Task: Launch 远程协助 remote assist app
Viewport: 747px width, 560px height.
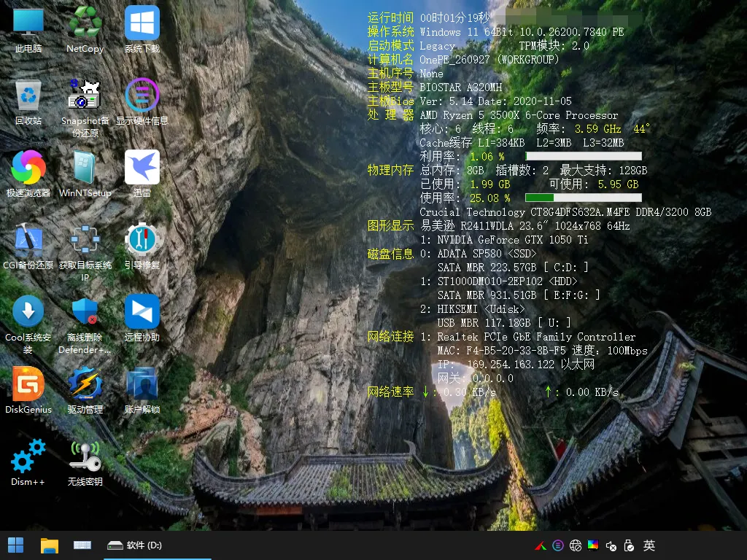Action: click(142, 319)
